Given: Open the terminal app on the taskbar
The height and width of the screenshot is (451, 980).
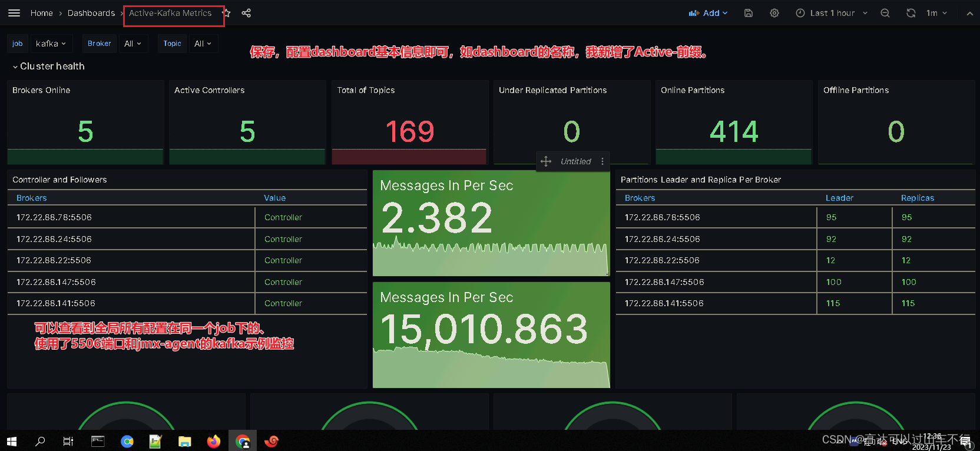Looking at the screenshot, I should point(98,441).
